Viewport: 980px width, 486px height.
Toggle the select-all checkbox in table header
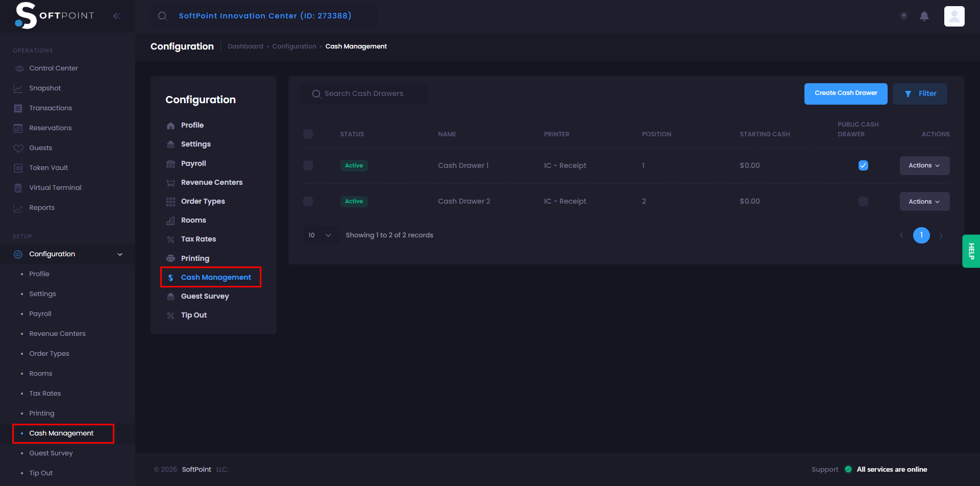coord(308,134)
